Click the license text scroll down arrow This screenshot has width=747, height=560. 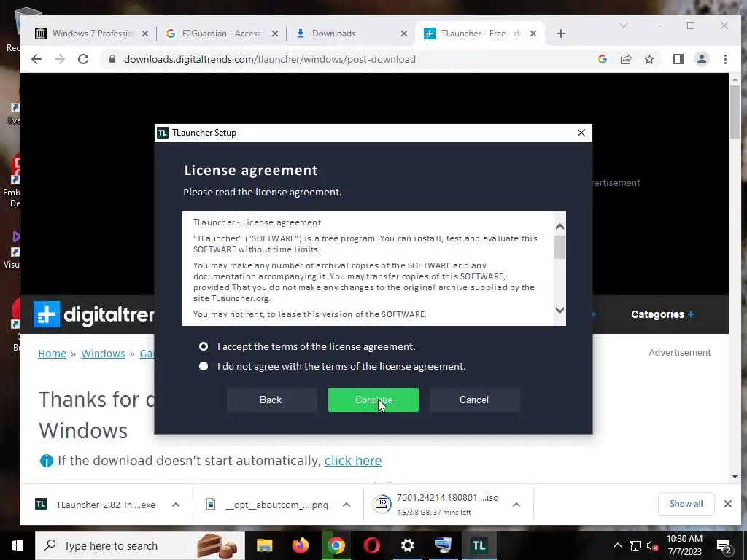[560, 311]
